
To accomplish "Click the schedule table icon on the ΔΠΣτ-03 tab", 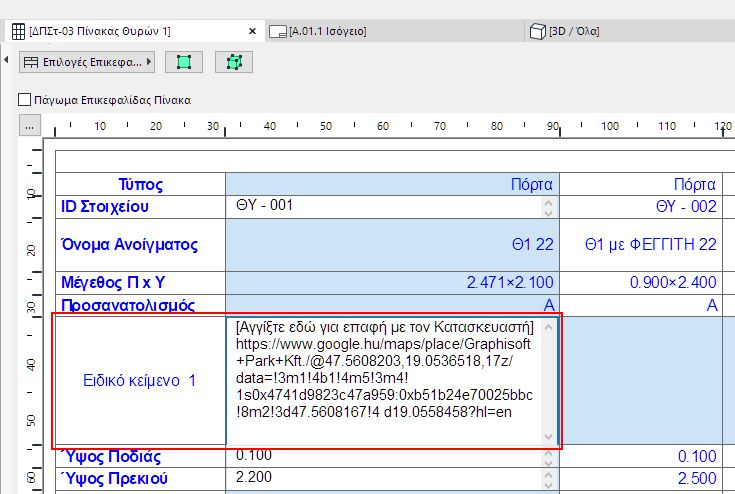I will point(18,31).
